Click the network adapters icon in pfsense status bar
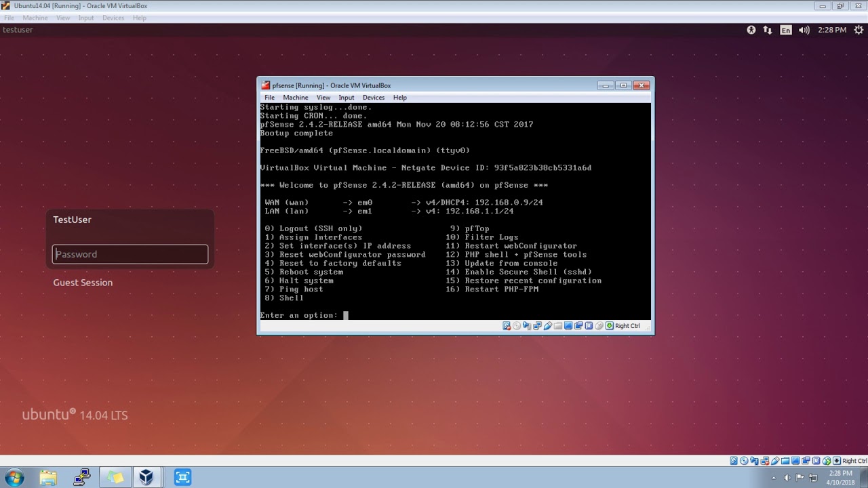This screenshot has width=868, height=488. 537,326
